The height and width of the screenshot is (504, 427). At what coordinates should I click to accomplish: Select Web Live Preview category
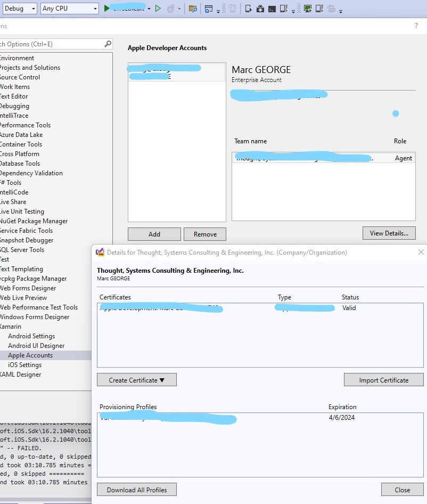[23, 298]
